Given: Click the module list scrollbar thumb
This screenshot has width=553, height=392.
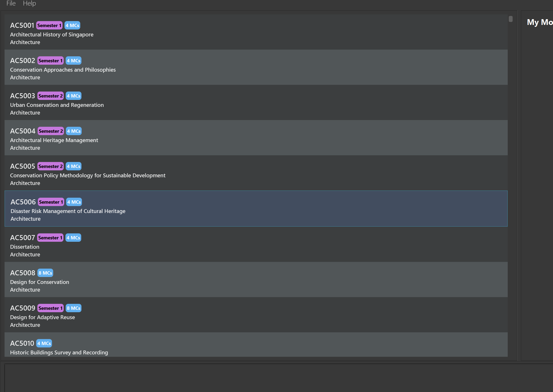Looking at the screenshot, I should tap(511, 19).
